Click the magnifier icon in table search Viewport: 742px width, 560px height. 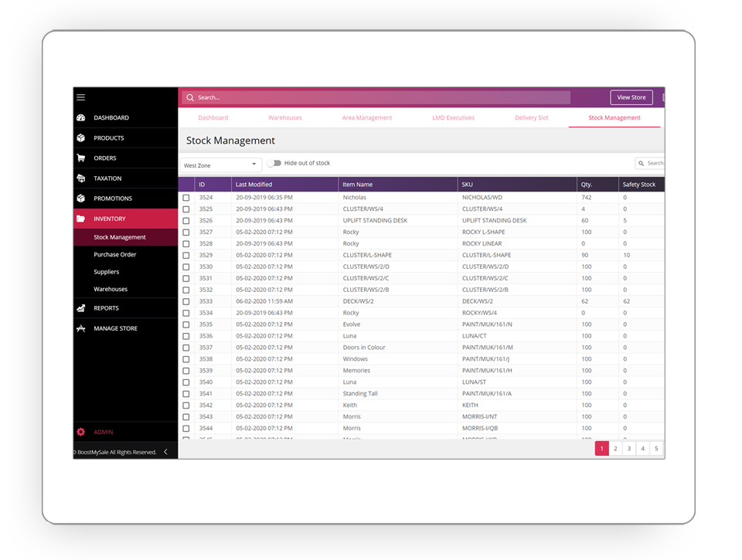click(x=642, y=163)
